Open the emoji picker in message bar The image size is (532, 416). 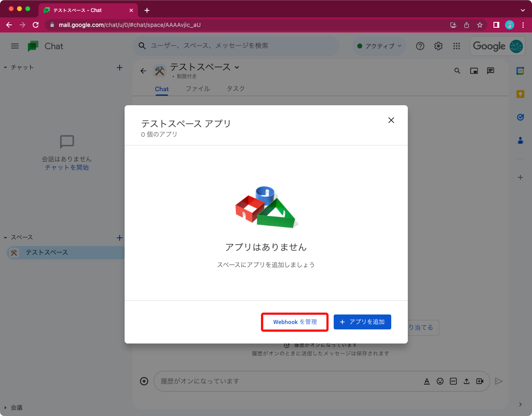pos(440,381)
